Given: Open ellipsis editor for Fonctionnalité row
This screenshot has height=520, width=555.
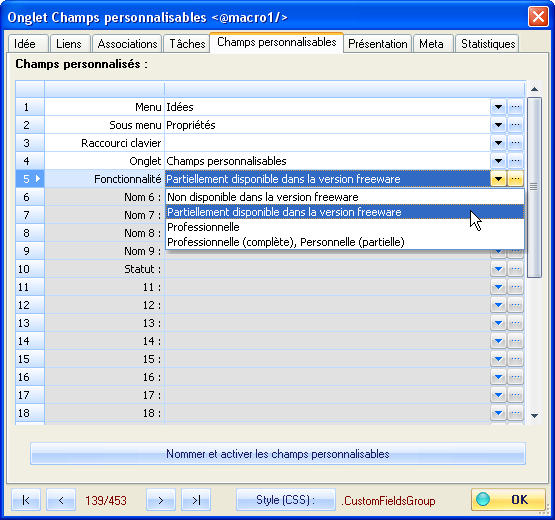Looking at the screenshot, I should (x=515, y=179).
